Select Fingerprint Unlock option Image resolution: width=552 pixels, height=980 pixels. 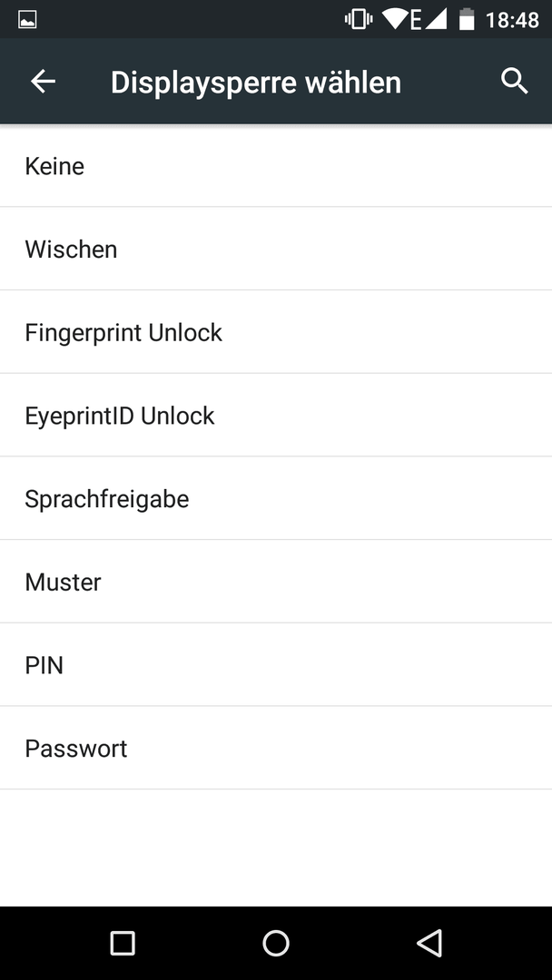[276, 332]
